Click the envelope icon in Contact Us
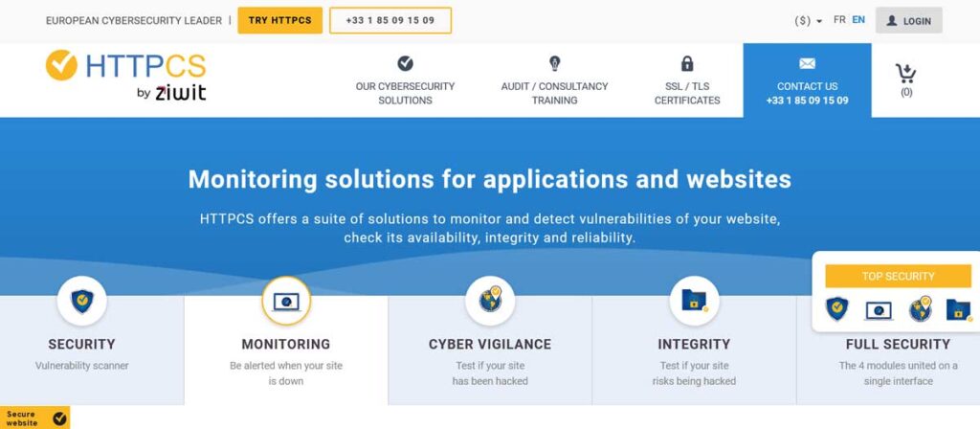The width and height of the screenshot is (980, 429). coord(807,64)
